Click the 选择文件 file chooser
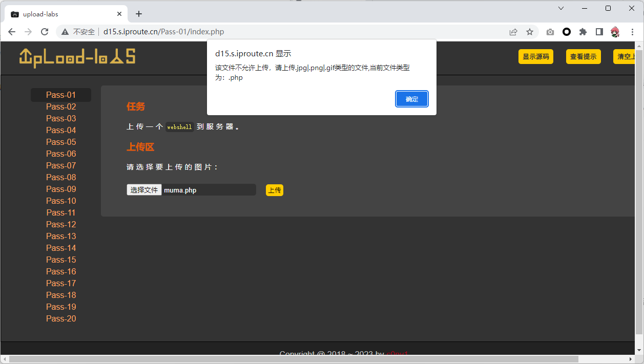This screenshot has height=364, width=644. [144, 190]
